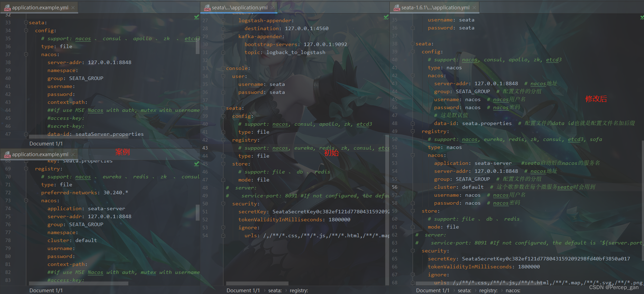The height and width of the screenshot is (294, 644).
Task: Switch to the seata-1.6.1\...\application.yml tab
Action: coord(435,7)
